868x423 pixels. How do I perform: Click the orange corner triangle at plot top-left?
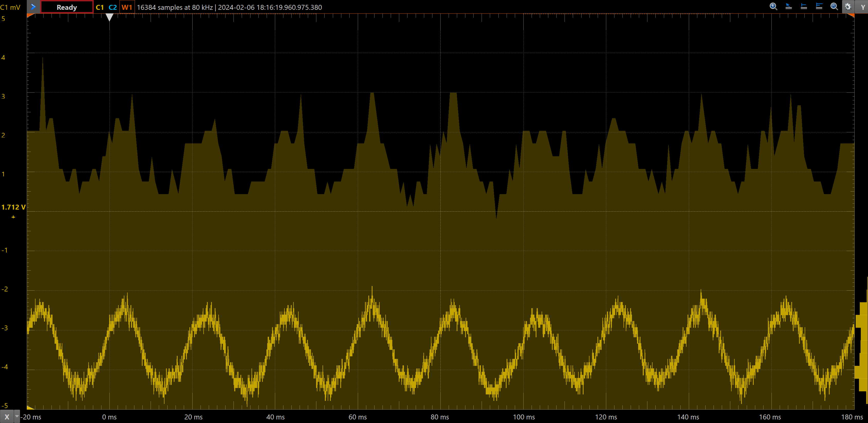pyautogui.click(x=30, y=15)
